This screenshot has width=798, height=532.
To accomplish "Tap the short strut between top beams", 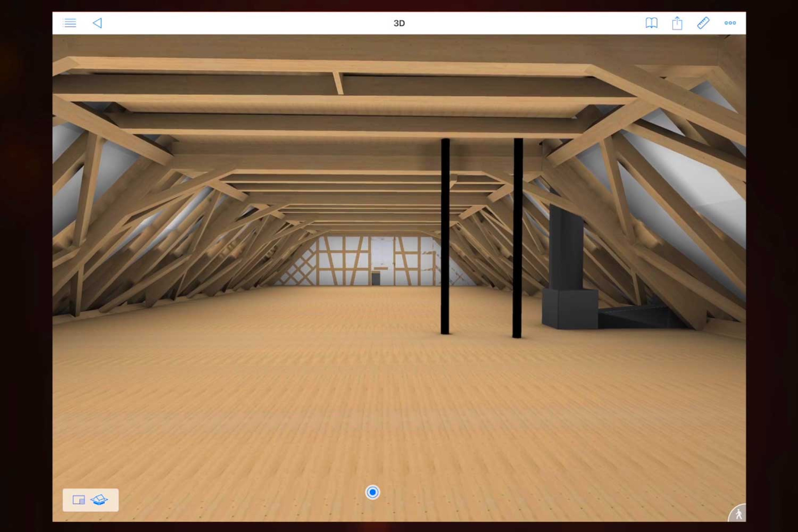I will [x=338, y=83].
